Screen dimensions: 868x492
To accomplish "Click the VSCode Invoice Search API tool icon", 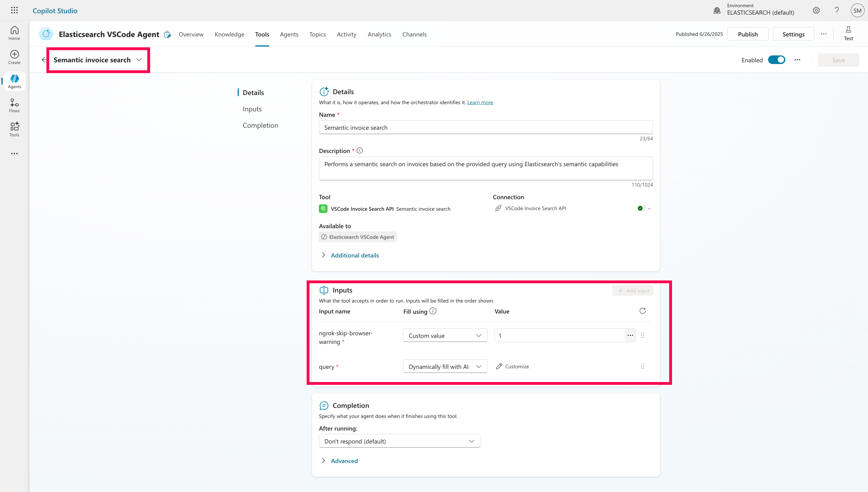I will pyautogui.click(x=323, y=208).
